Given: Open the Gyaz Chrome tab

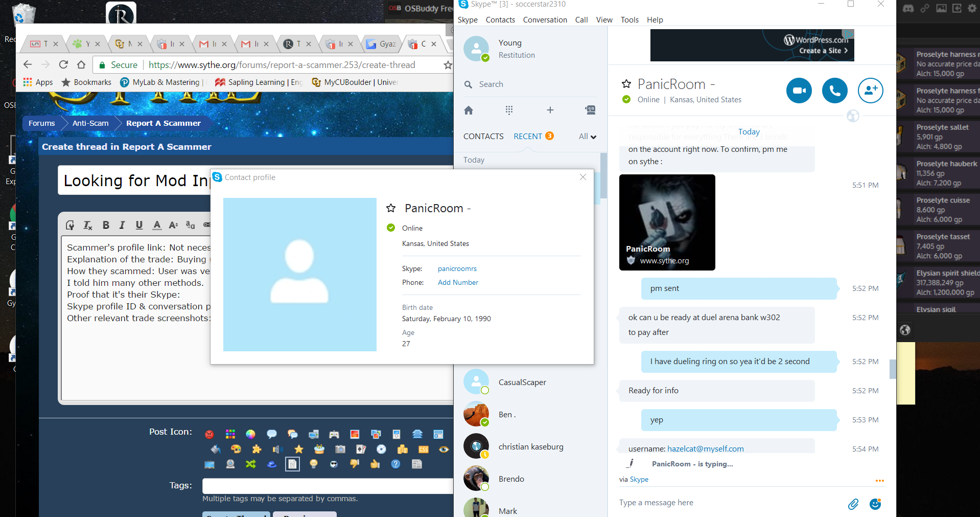Looking at the screenshot, I should tap(382, 44).
